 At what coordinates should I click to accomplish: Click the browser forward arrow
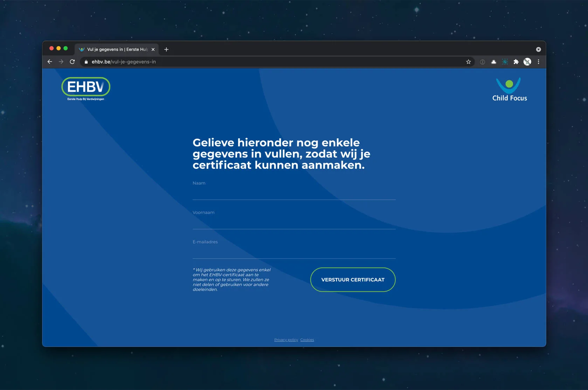point(61,62)
